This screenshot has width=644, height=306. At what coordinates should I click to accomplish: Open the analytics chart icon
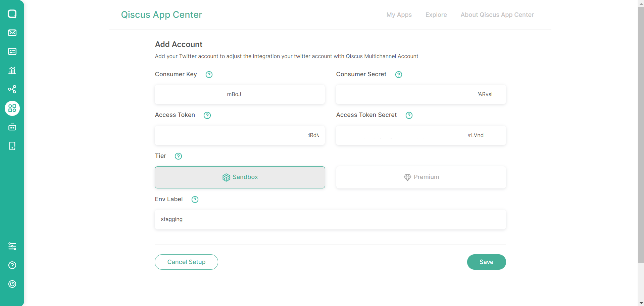coord(12,70)
